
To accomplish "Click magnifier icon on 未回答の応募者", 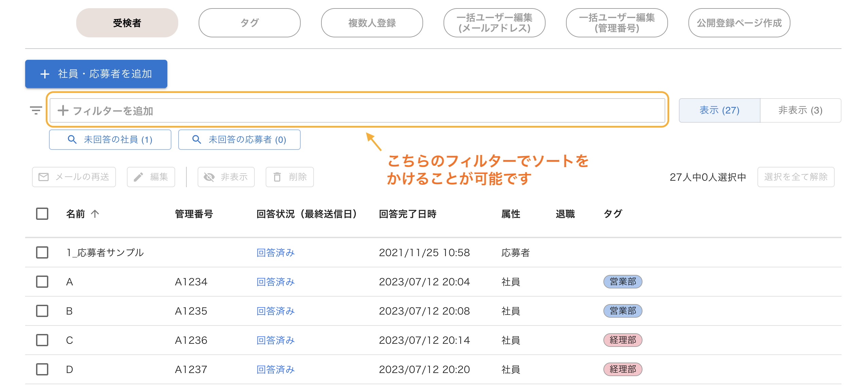I will click(x=197, y=140).
